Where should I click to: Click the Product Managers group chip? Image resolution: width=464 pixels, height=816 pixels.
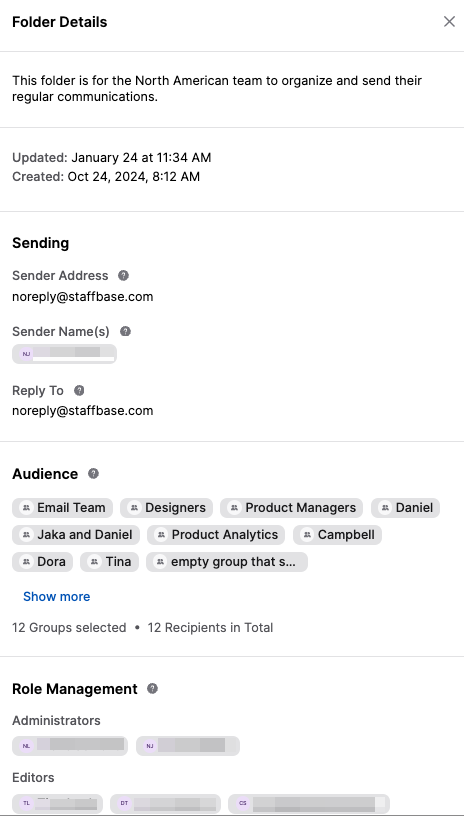click(x=292, y=508)
